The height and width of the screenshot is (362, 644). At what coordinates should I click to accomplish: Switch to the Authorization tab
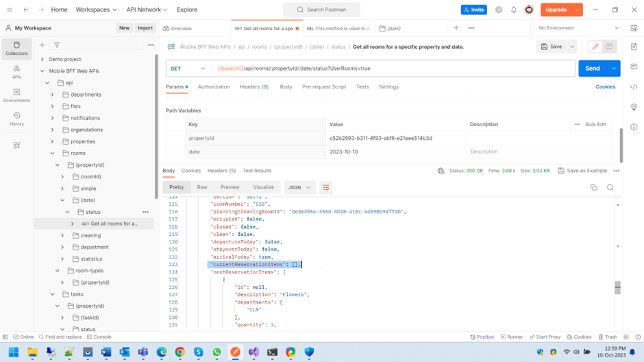214,86
